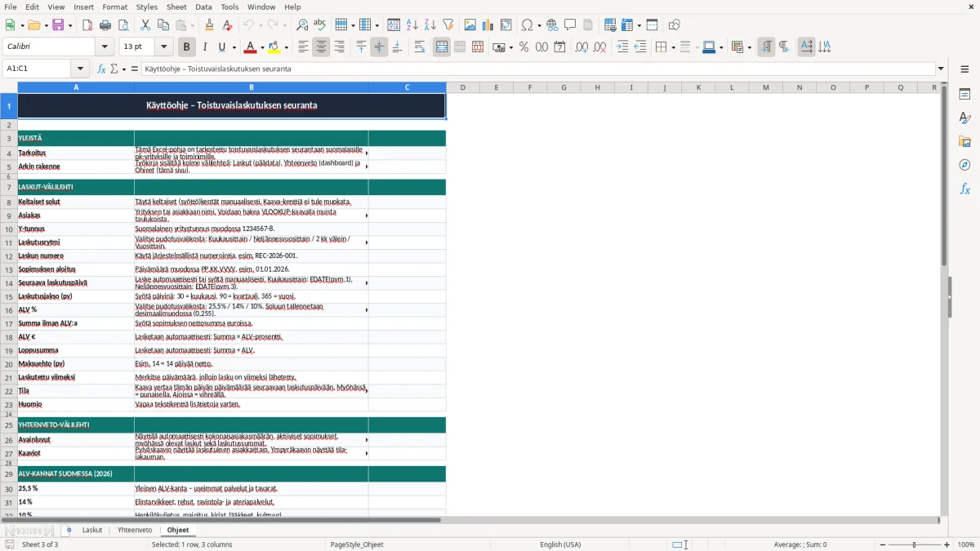Click the Clone Formatting brush icon
The height and width of the screenshot is (551, 980).
pos(210,25)
